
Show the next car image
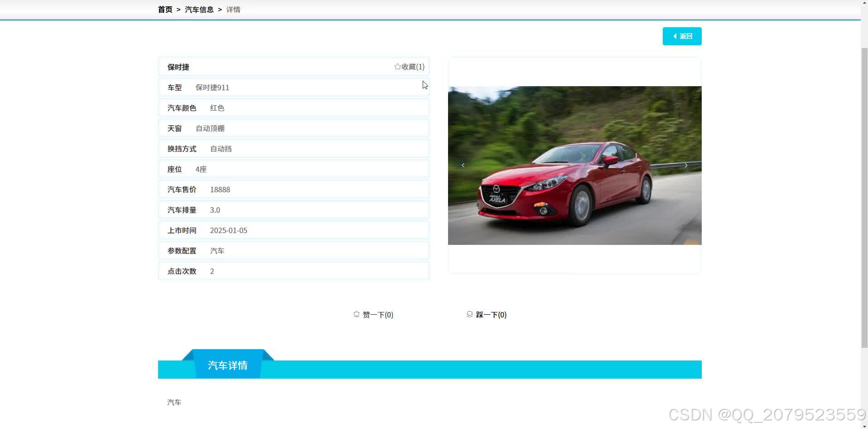[686, 165]
